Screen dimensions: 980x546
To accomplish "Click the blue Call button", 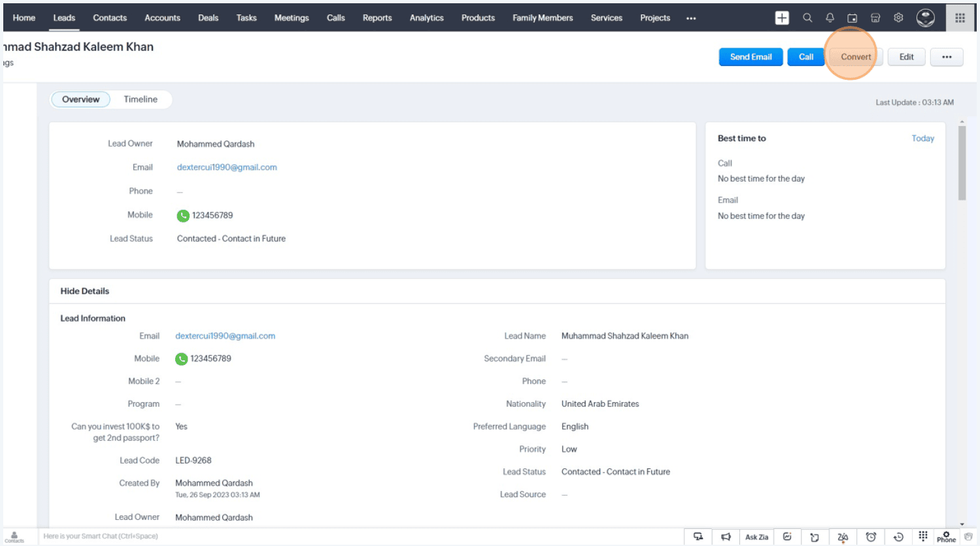I will click(806, 57).
